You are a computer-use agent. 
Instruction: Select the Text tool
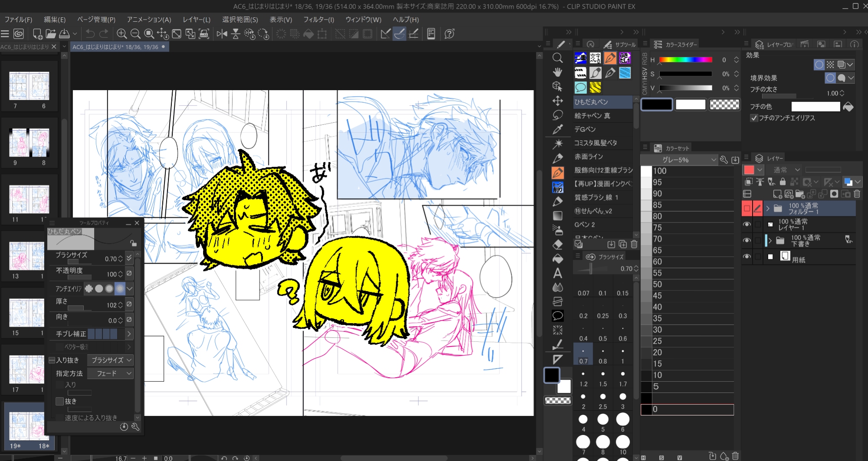[558, 273]
